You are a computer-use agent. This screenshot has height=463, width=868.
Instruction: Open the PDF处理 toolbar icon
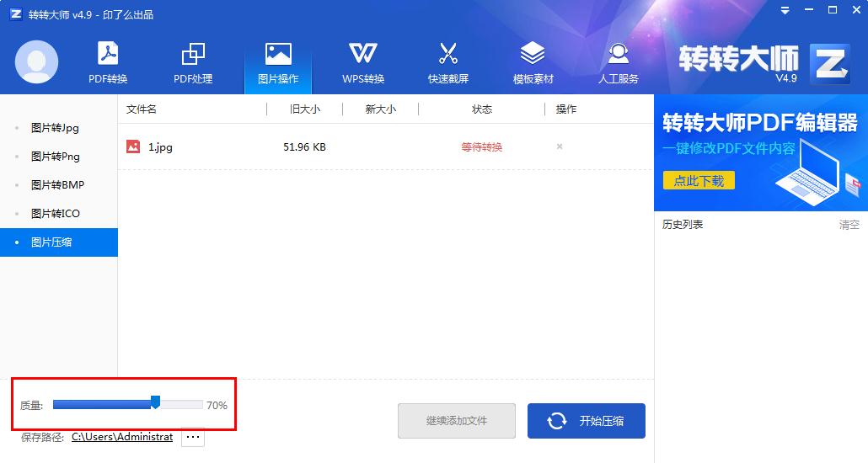[x=193, y=62]
